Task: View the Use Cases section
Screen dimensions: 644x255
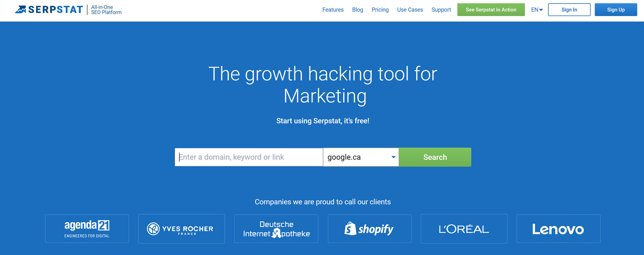Action: pyautogui.click(x=410, y=10)
